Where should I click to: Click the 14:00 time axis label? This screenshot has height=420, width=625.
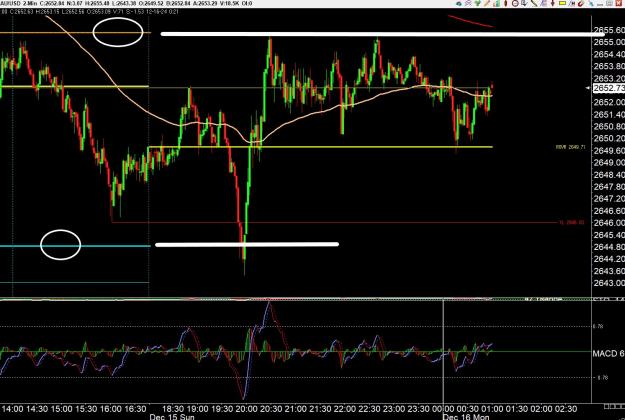tap(12, 409)
